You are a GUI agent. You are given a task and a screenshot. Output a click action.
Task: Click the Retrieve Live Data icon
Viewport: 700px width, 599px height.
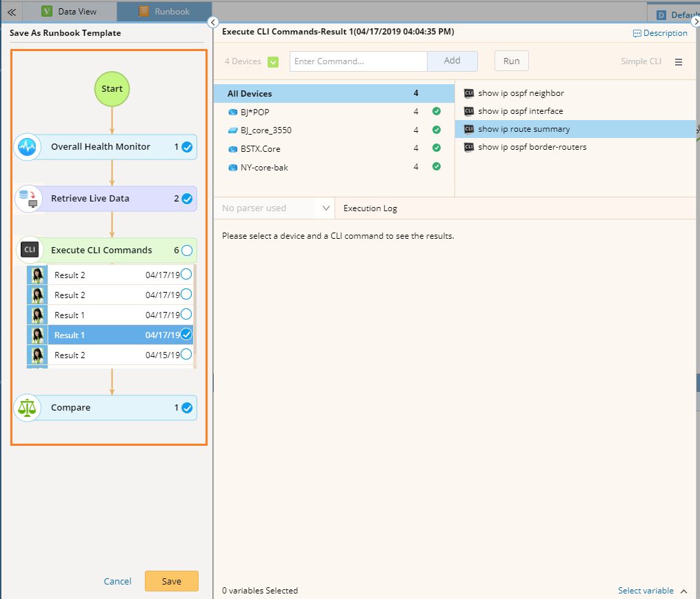[x=28, y=199]
